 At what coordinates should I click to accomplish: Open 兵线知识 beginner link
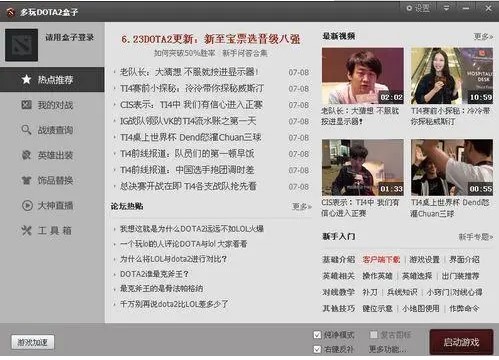click(402, 292)
